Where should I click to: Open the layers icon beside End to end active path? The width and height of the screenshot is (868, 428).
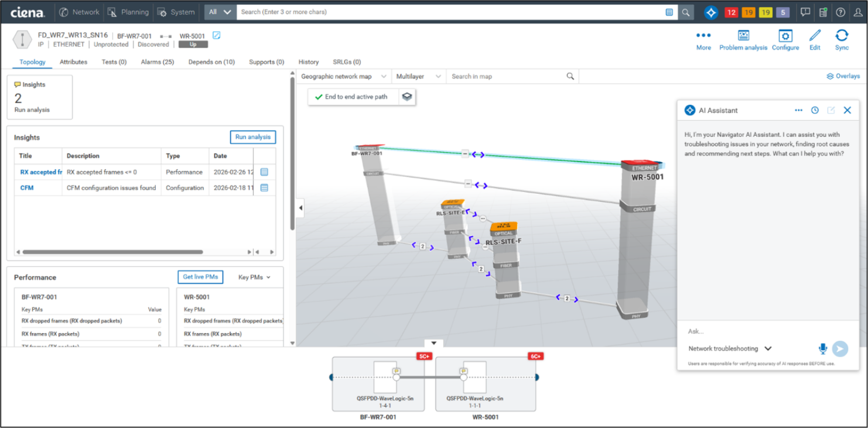tap(408, 97)
